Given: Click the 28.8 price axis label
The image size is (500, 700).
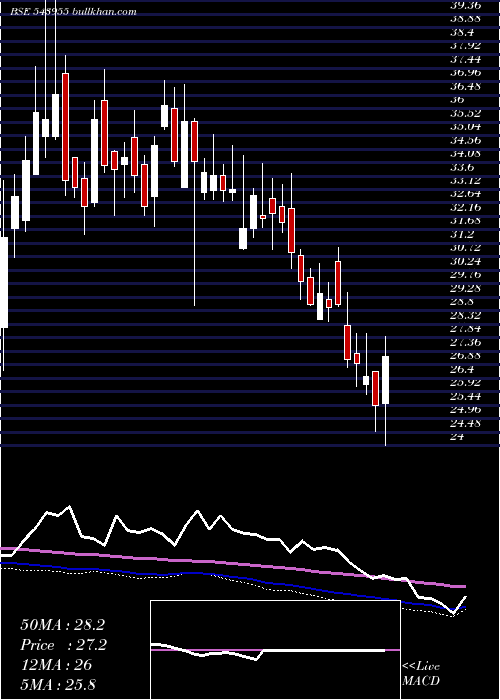Looking at the screenshot, I should tap(462, 302).
